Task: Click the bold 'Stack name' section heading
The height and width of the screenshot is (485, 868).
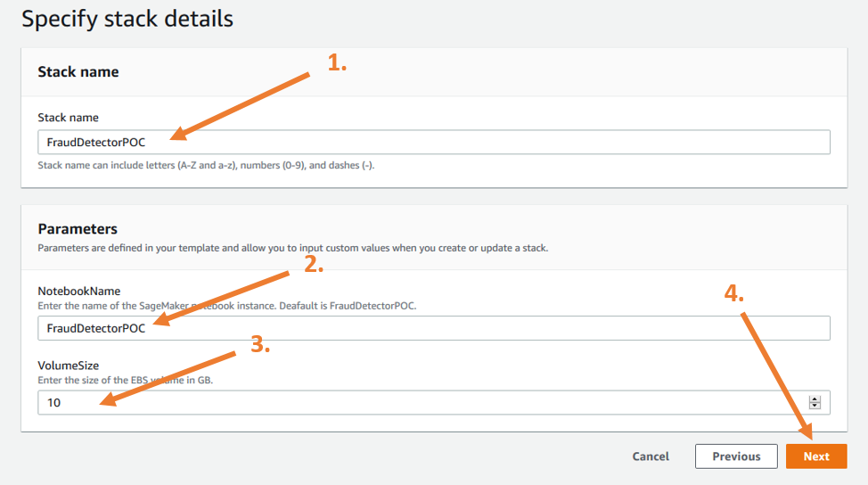Action: (78, 72)
